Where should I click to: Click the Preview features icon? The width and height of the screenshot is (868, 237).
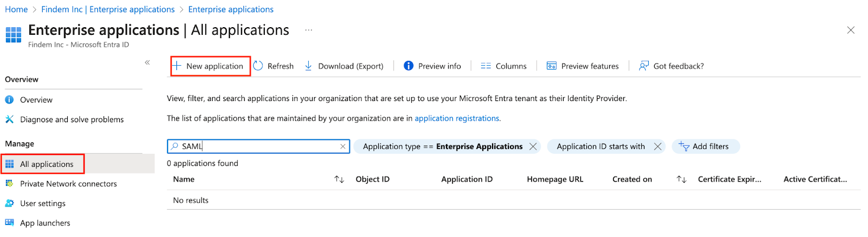pos(552,66)
